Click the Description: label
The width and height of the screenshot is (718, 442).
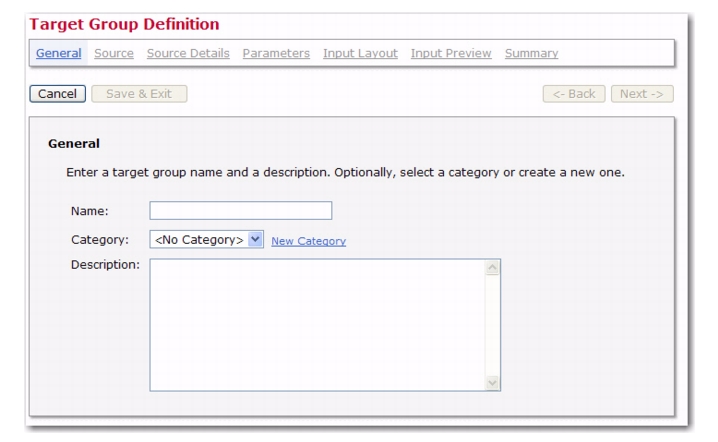point(105,265)
